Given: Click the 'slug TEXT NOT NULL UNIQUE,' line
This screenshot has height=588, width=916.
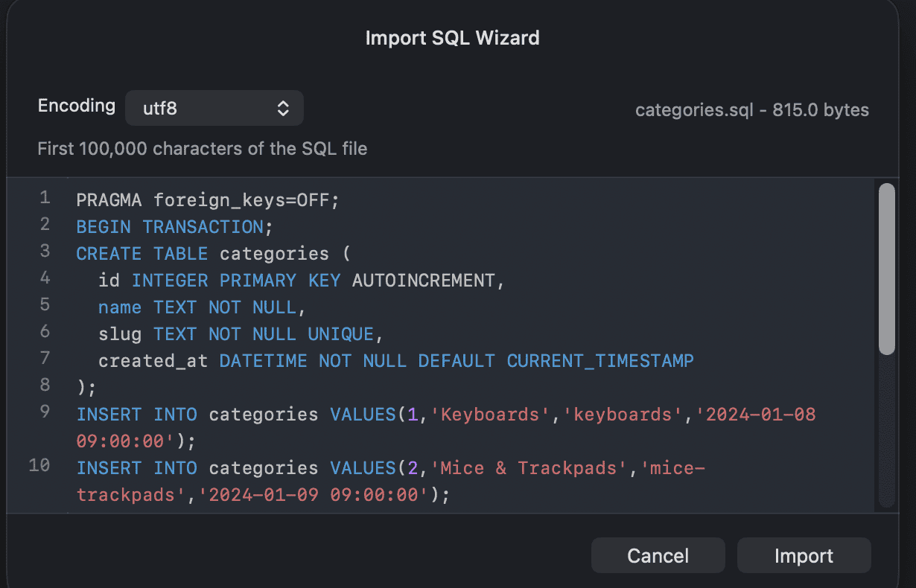Looking at the screenshot, I should [x=241, y=334].
